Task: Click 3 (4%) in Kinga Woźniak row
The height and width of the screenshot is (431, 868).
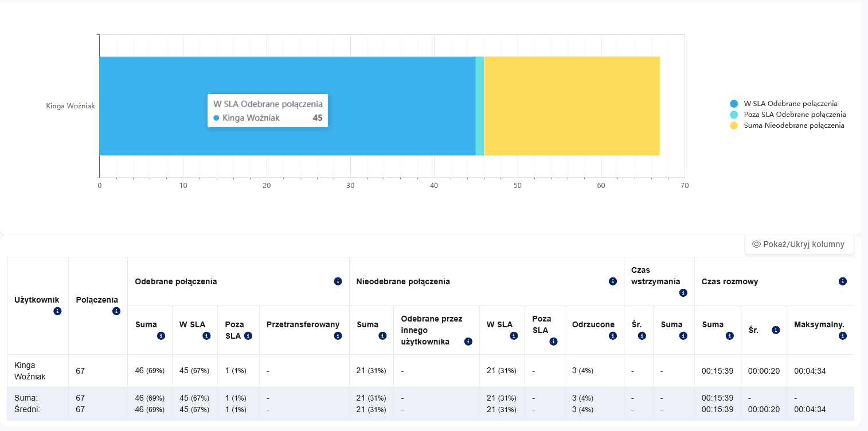Action: pos(582,371)
